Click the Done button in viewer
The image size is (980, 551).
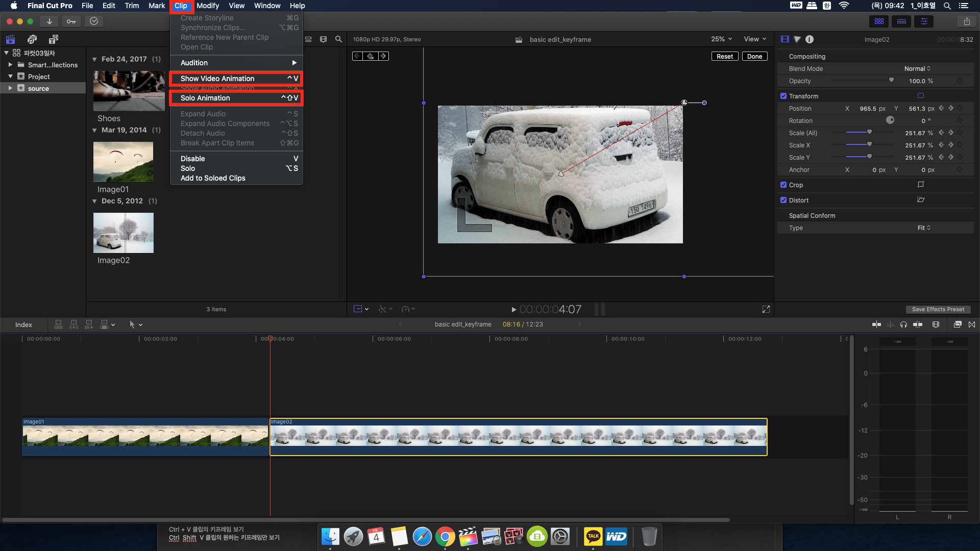point(754,57)
